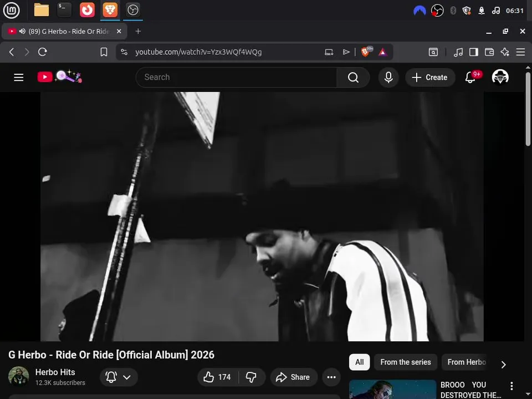Open the notifications bell in system tray
The height and width of the screenshot is (399, 532).
(482, 11)
